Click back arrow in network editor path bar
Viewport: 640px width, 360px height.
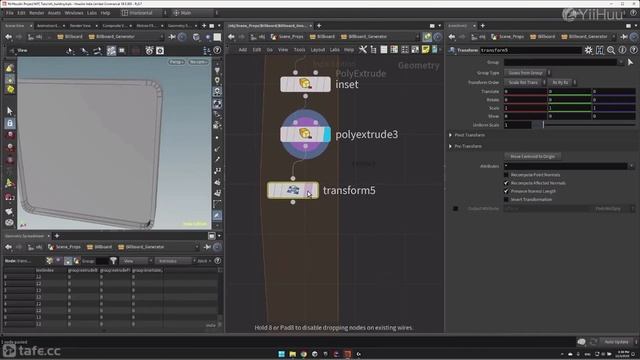231,37
